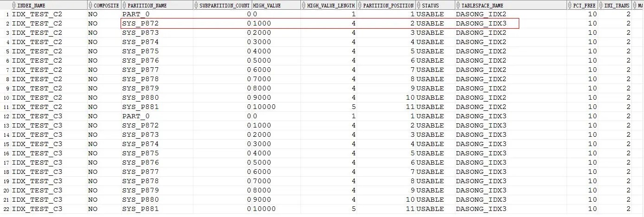644x217 pixels.
Task: Select HIGH_VALUE_LENGTH 5 cell in row 11
Action: pos(328,107)
